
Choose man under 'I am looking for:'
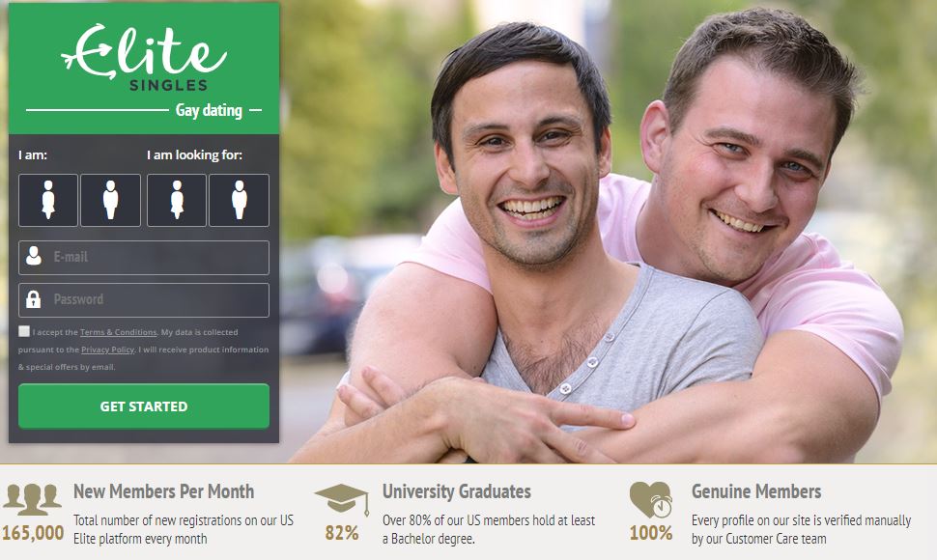[x=239, y=200]
